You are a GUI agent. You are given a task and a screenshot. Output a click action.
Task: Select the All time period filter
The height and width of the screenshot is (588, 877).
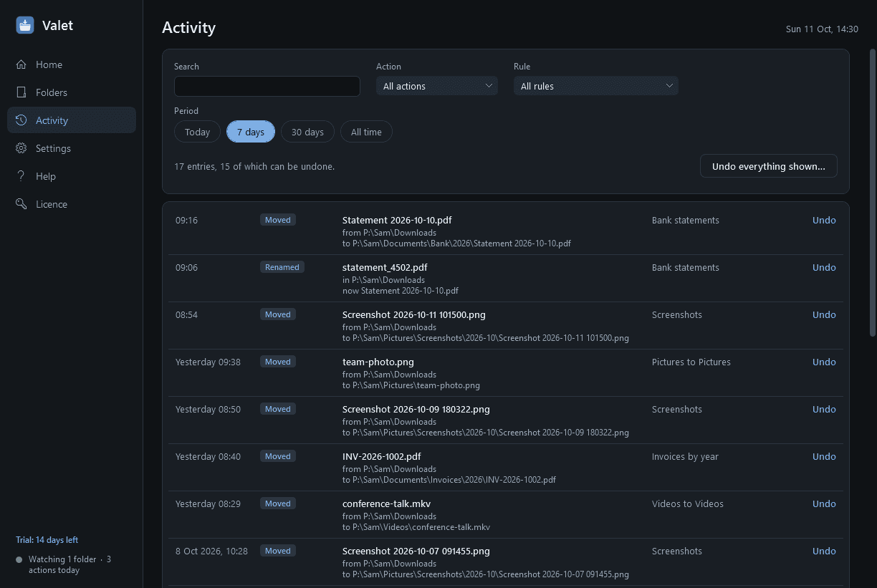366,132
